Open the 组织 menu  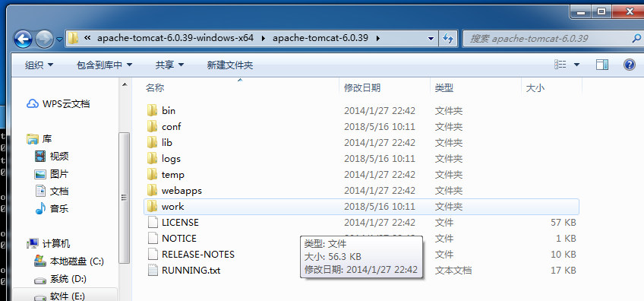[39, 65]
